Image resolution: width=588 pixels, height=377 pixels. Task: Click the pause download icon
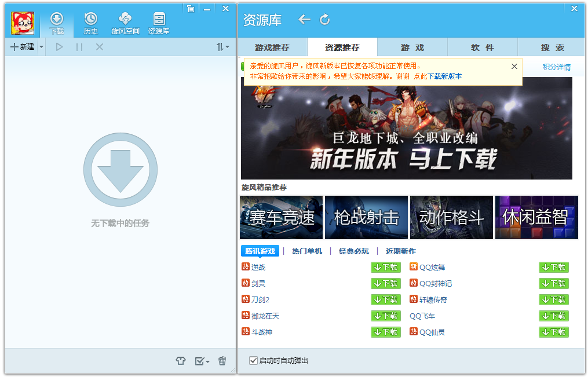tap(79, 47)
